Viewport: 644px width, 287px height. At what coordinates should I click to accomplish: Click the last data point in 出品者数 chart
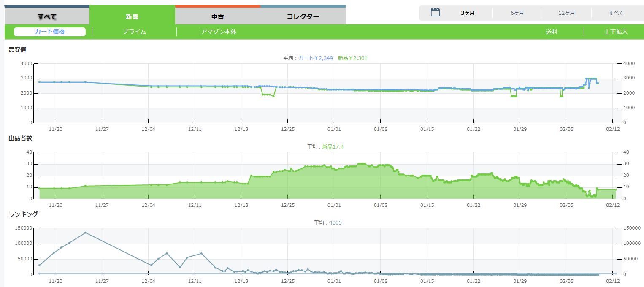coord(615,190)
